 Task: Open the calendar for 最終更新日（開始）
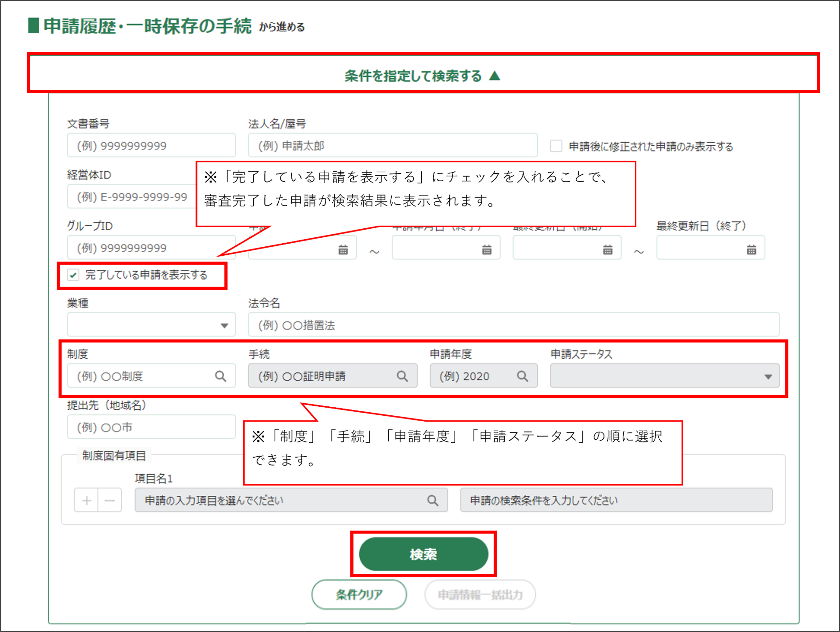[607, 250]
